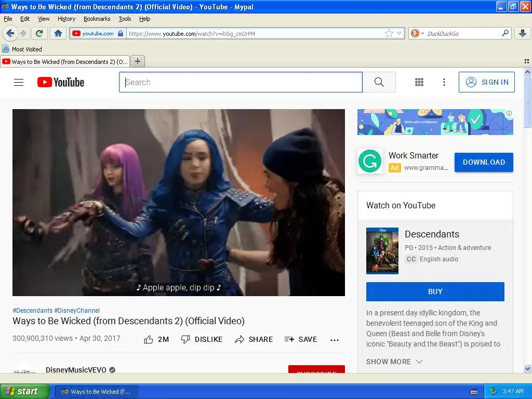Open the YouTube settings three-dot menu

(x=444, y=82)
